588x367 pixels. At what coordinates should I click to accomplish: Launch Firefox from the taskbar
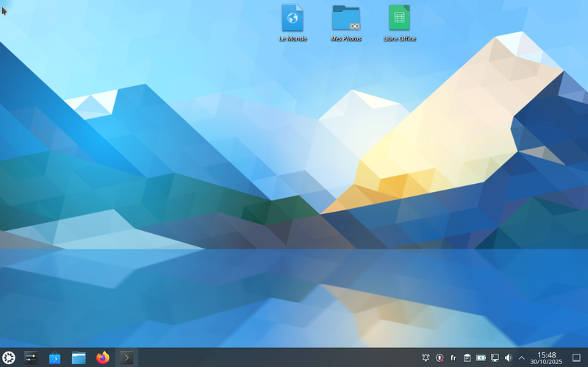point(103,357)
